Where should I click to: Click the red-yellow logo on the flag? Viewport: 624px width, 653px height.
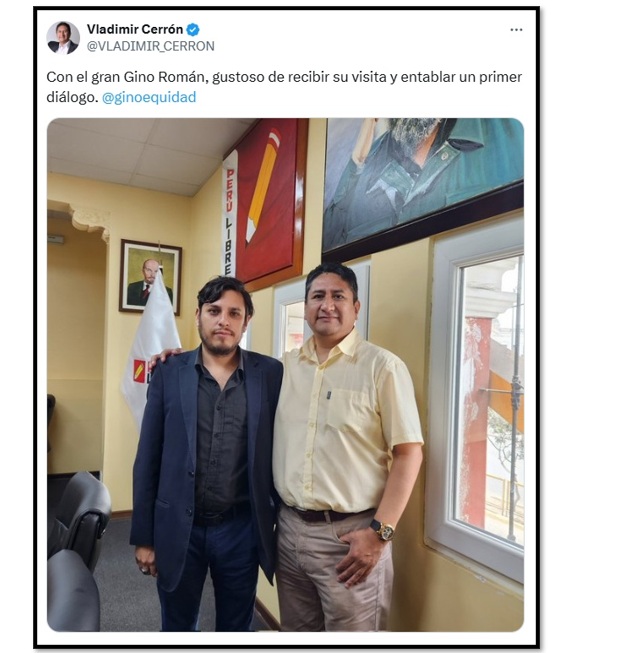pos(140,370)
